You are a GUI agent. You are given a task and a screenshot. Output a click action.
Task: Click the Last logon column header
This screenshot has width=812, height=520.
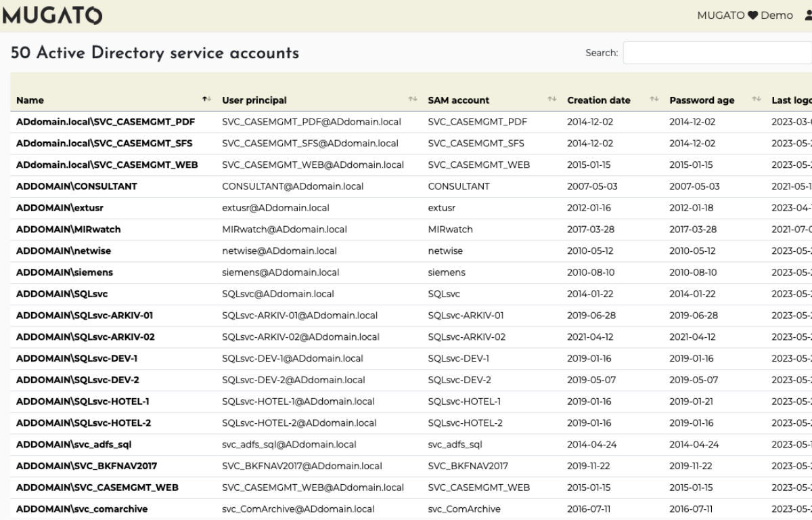point(791,100)
